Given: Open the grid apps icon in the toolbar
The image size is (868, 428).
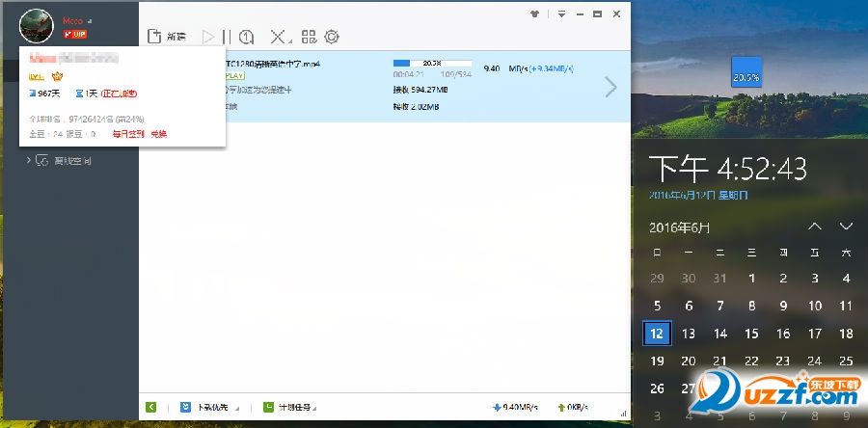Looking at the screenshot, I should (309, 37).
